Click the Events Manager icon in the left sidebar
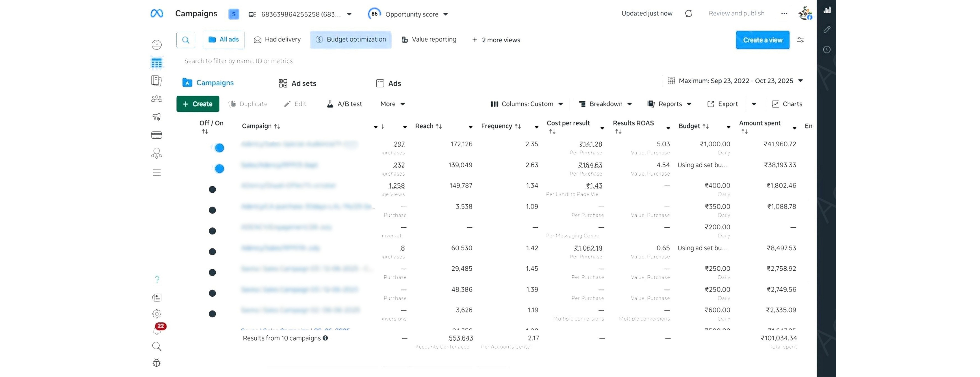Viewport: 980px width, 377px height. [x=157, y=153]
